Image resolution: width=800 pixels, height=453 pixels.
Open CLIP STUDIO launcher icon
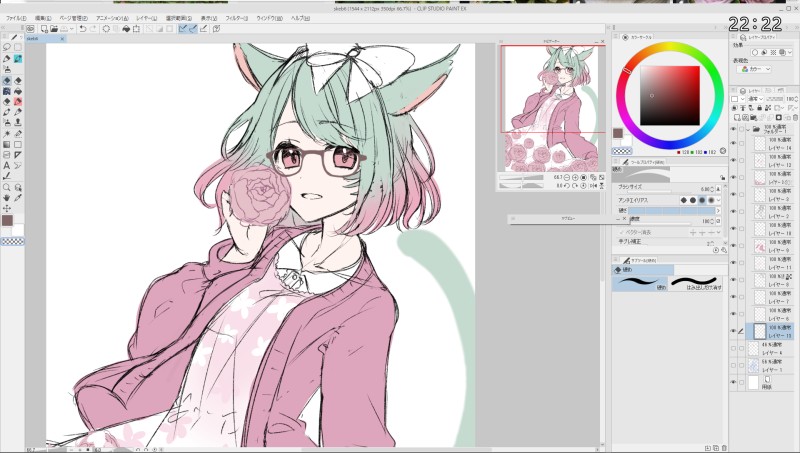[x=30, y=29]
